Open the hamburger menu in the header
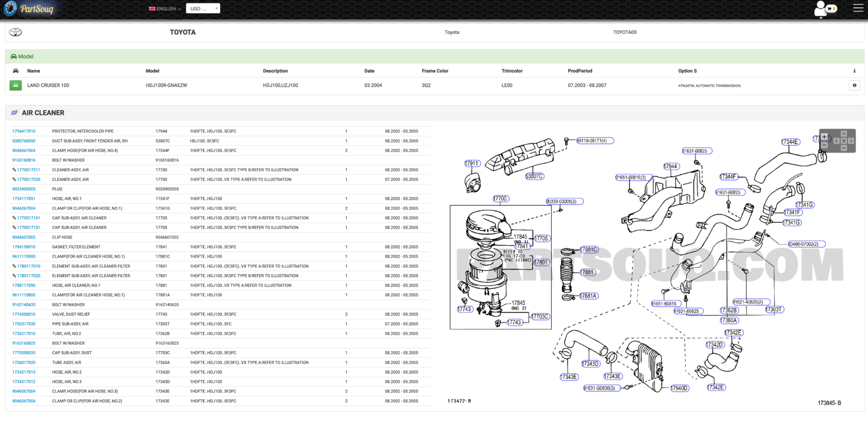 click(x=858, y=8)
